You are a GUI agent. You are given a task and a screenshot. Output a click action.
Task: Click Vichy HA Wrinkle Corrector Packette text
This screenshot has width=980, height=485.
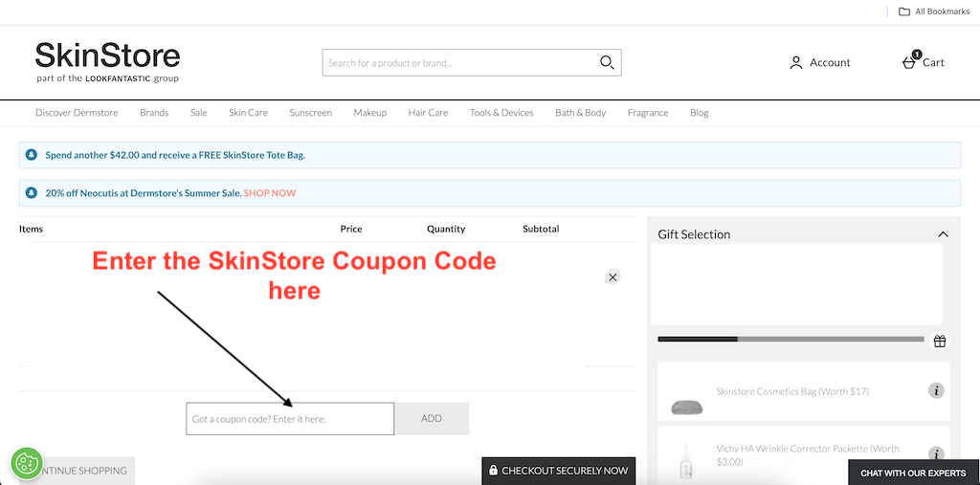coord(808,455)
